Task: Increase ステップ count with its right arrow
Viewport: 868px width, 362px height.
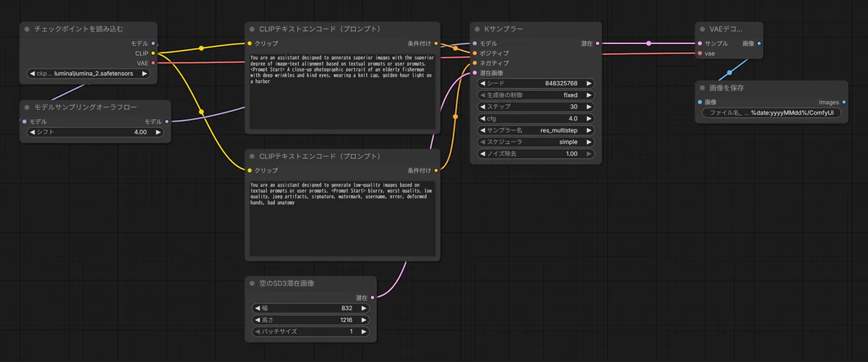Action: (589, 106)
